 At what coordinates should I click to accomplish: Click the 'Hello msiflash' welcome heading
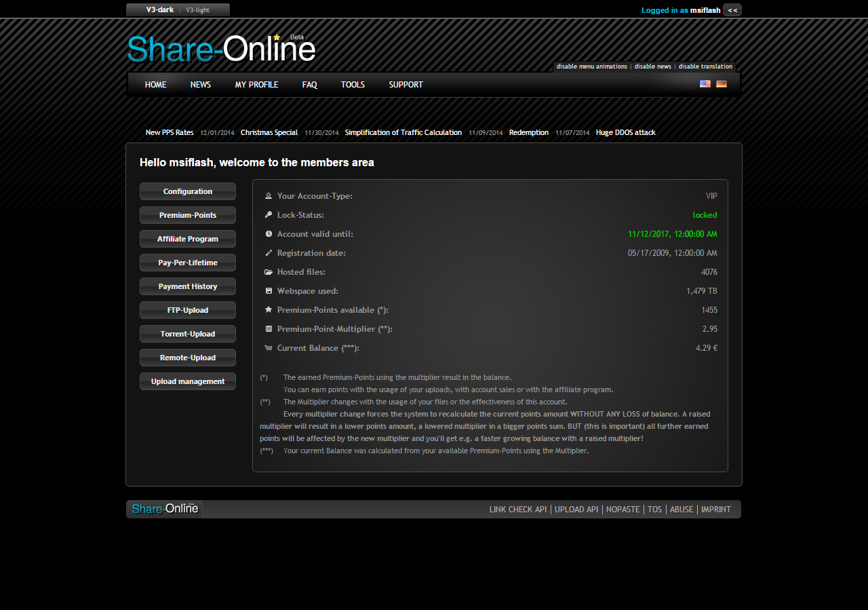click(257, 163)
